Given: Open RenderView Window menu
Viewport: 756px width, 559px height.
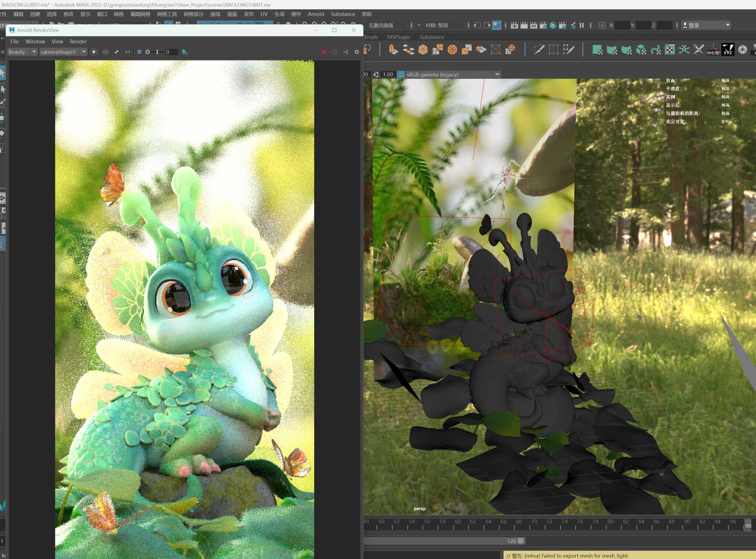Looking at the screenshot, I should pyautogui.click(x=35, y=41).
